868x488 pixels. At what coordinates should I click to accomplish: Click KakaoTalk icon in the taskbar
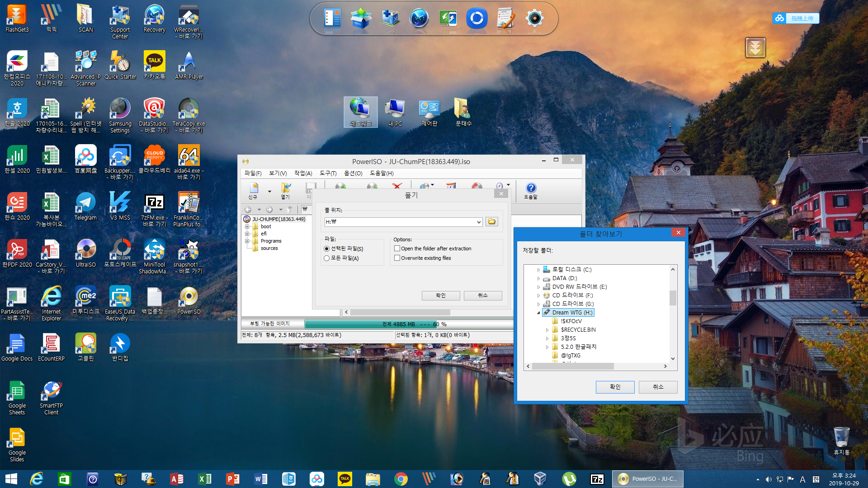(345, 479)
